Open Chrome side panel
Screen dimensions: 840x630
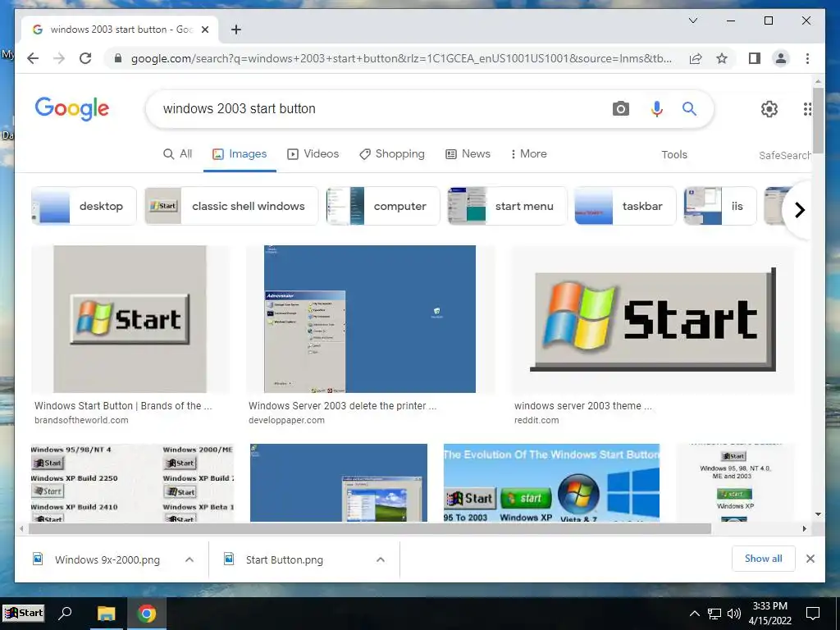point(755,58)
